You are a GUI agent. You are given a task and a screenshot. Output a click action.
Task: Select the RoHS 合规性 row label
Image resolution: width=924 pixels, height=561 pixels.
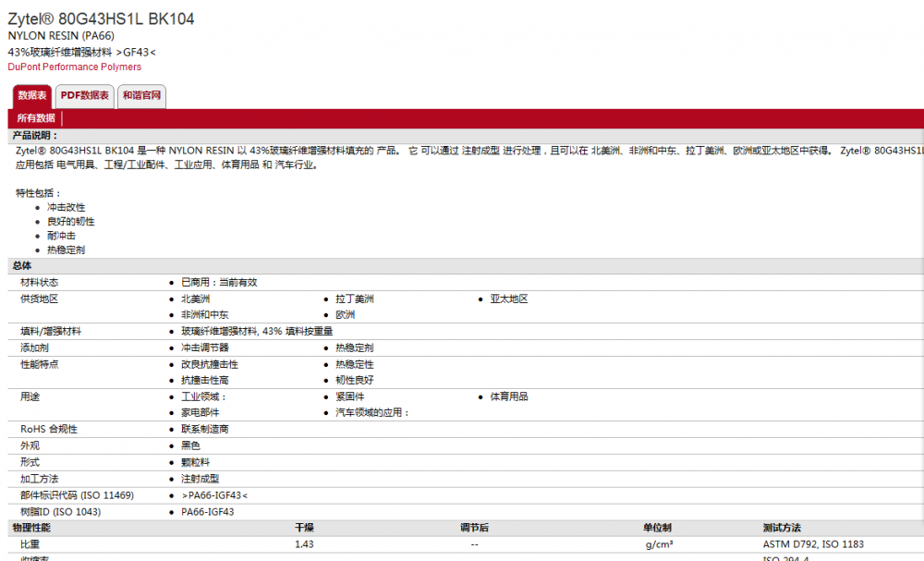point(49,429)
